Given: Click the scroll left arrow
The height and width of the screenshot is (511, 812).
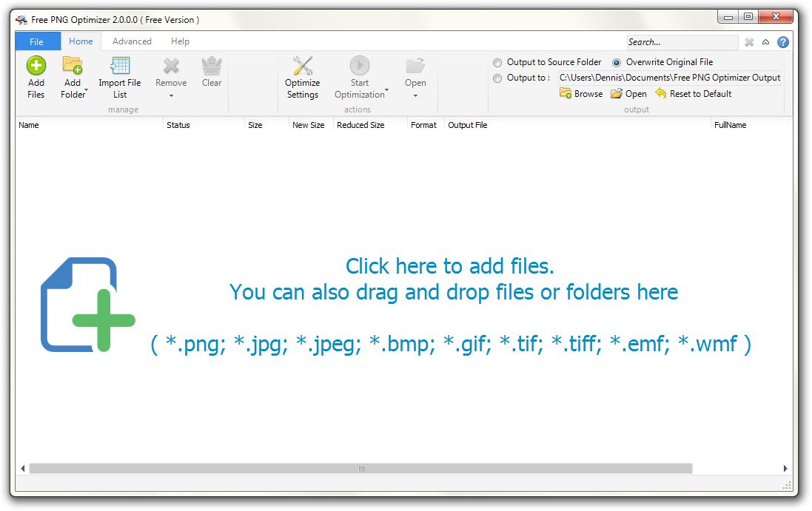Looking at the screenshot, I should 23,469.
